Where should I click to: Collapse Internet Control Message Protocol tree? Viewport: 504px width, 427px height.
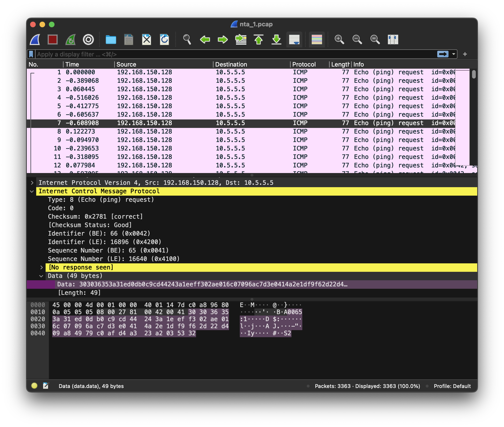tap(32, 191)
